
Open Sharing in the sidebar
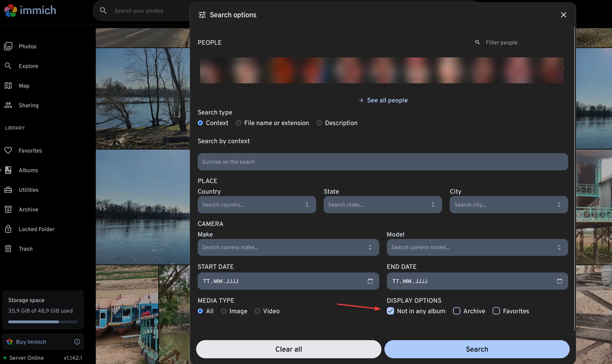click(x=28, y=105)
